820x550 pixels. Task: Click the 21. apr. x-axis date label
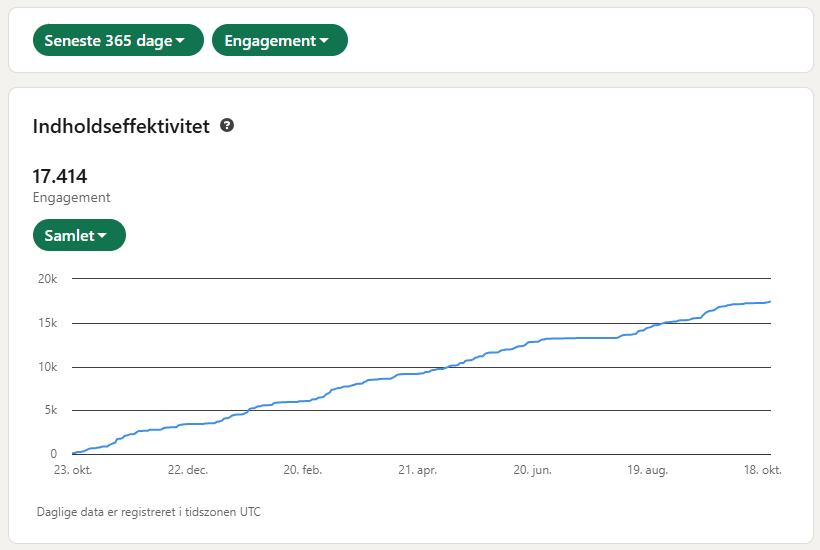[x=418, y=469]
